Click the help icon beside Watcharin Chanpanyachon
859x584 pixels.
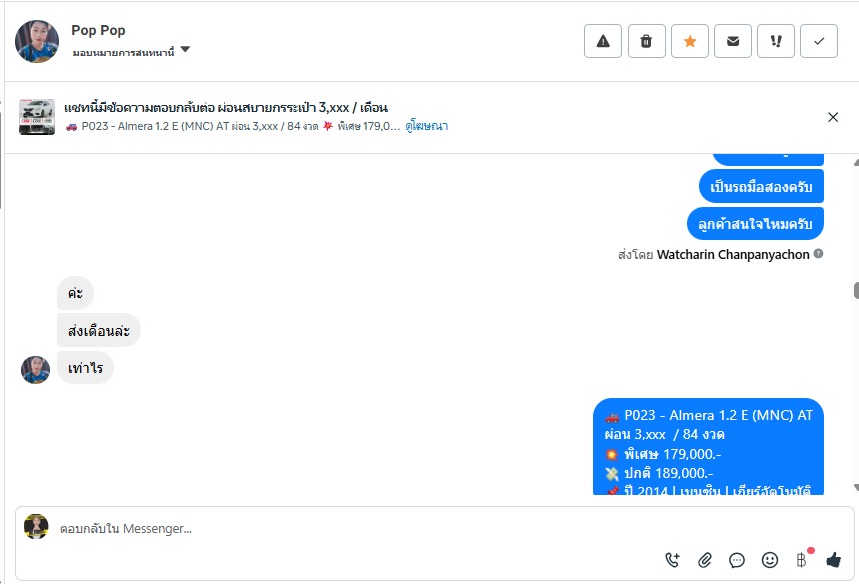pos(818,254)
